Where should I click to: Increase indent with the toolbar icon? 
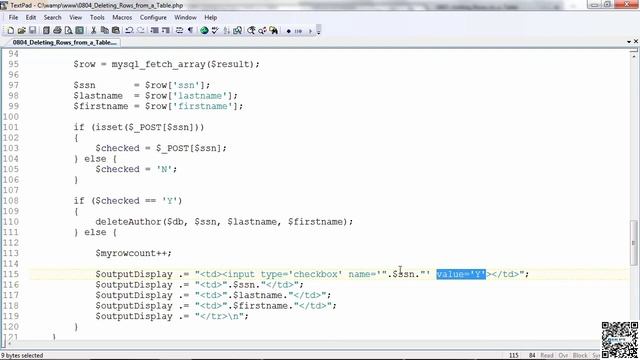165,31
